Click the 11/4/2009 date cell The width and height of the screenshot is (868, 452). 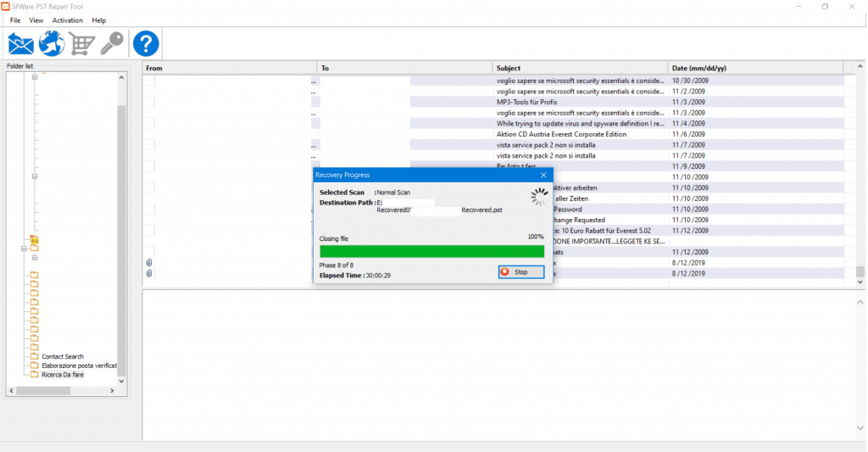688,124
